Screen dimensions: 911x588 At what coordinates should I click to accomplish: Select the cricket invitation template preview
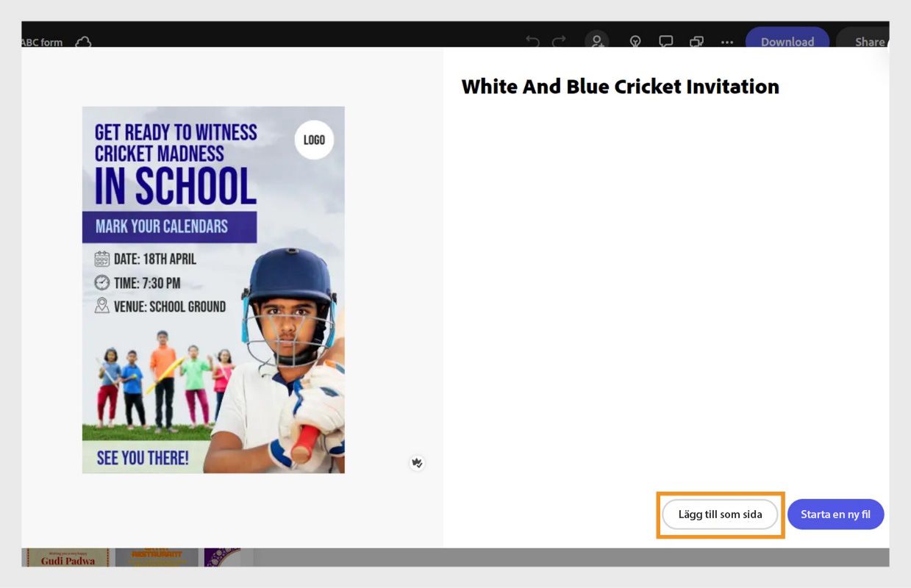point(213,290)
